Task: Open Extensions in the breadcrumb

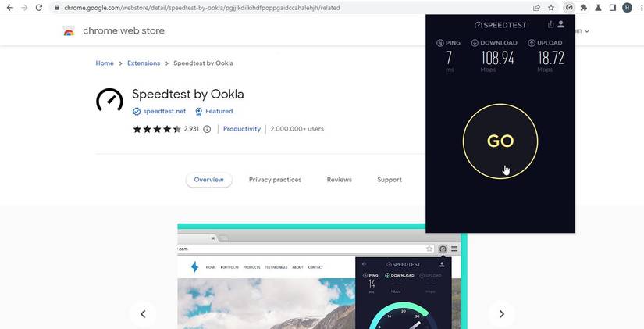Action: click(144, 63)
